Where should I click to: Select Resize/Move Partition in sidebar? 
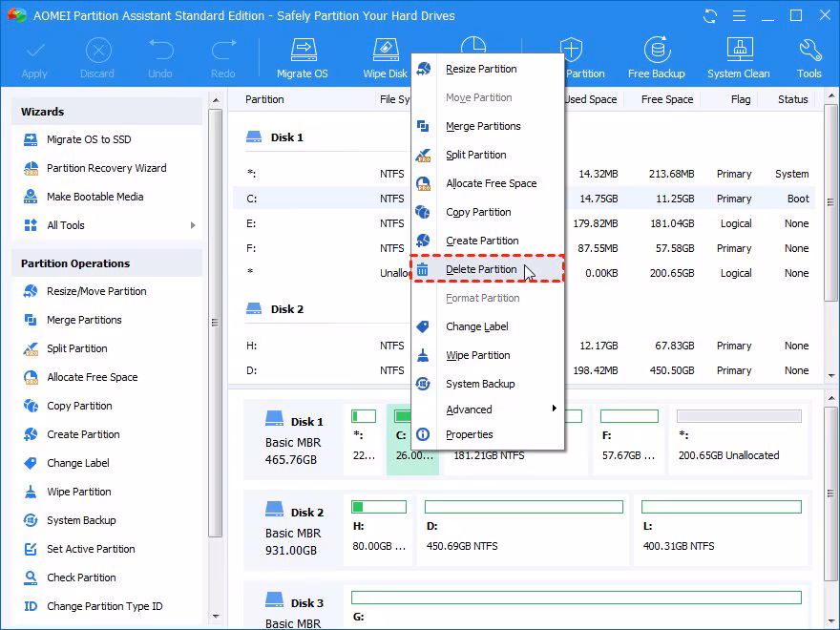pos(95,291)
